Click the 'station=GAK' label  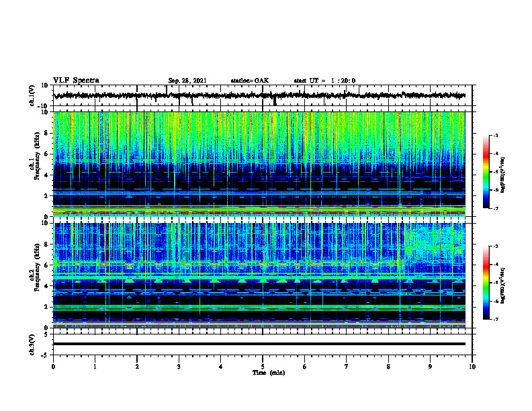250,81
